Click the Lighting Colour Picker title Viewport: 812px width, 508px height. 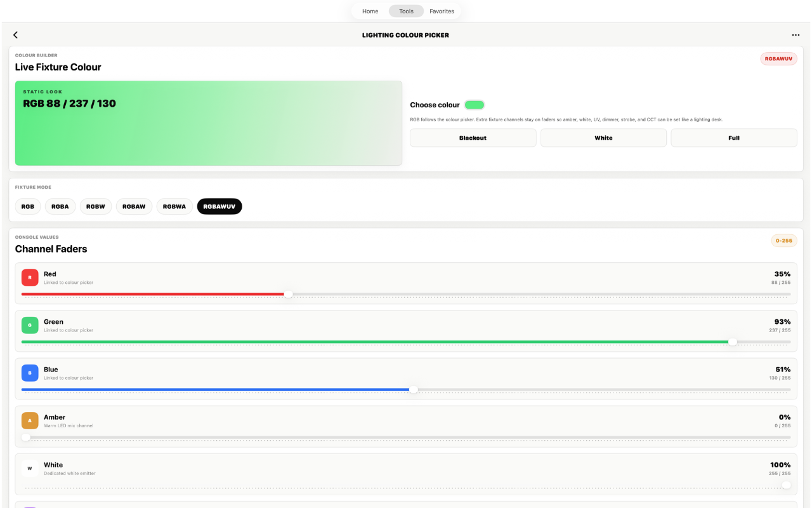pyautogui.click(x=405, y=36)
